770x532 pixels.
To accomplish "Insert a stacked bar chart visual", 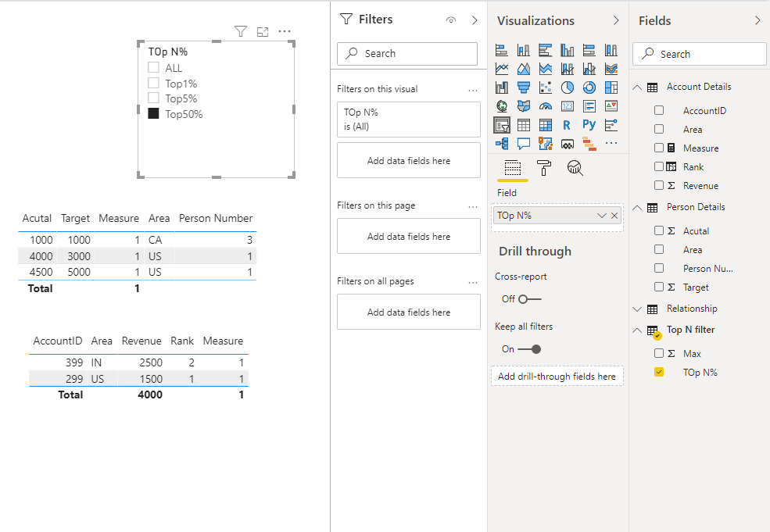I will [x=501, y=50].
